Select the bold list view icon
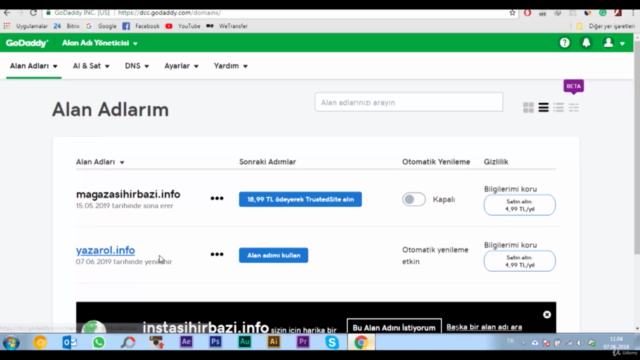The width and height of the screenshot is (640, 360). click(543, 107)
